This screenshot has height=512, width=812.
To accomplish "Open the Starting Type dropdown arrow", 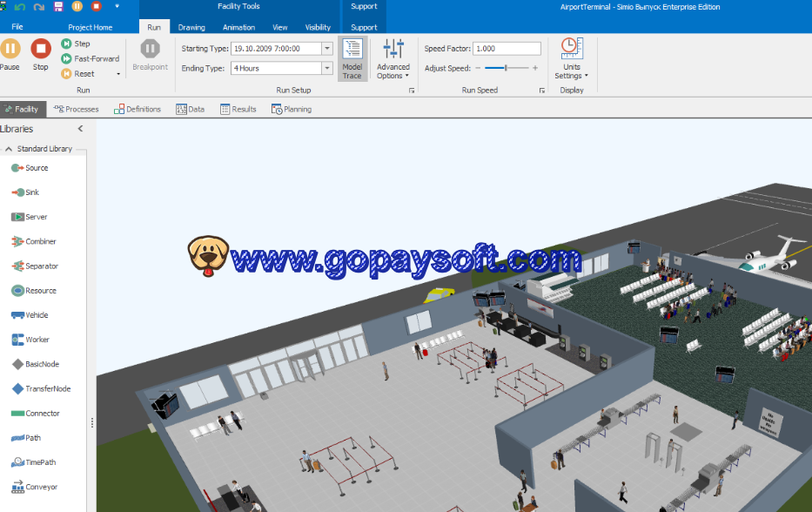I will 327,48.
